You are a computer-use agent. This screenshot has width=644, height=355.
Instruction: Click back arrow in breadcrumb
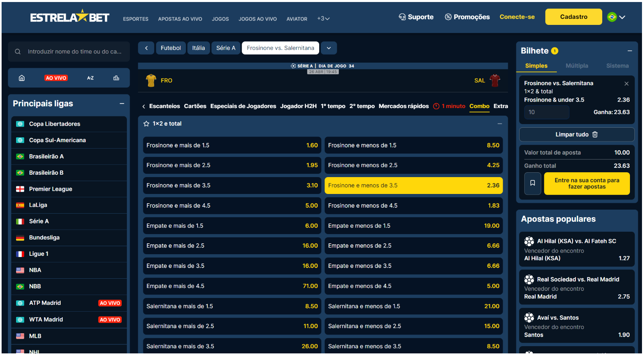tap(146, 48)
